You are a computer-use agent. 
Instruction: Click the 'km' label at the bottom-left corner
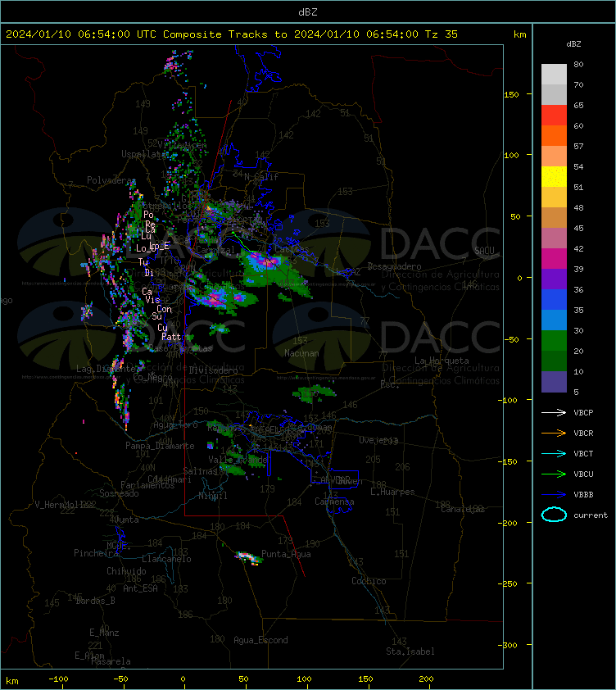pyautogui.click(x=12, y=681)
